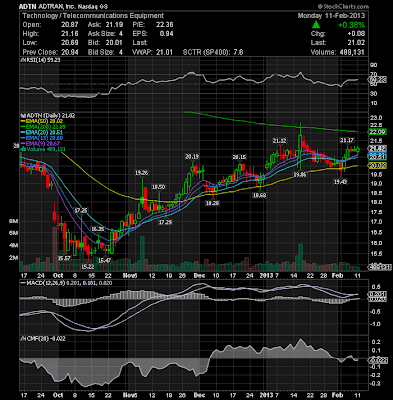Click the cyan EMA(20) legend entry
Viewport: 393px width, 400px height.
tap(42, 132)
